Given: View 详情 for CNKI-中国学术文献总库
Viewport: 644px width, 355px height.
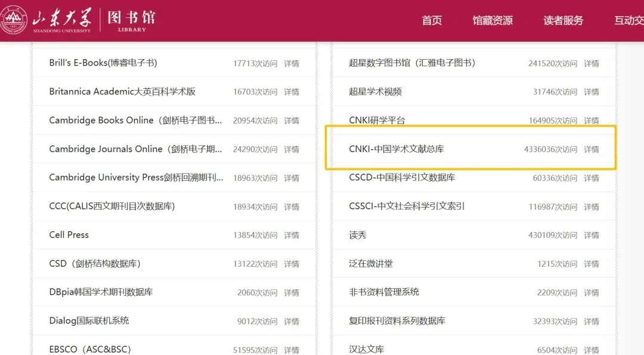Looking at the screenshot, I should click(x=592, y=149).
